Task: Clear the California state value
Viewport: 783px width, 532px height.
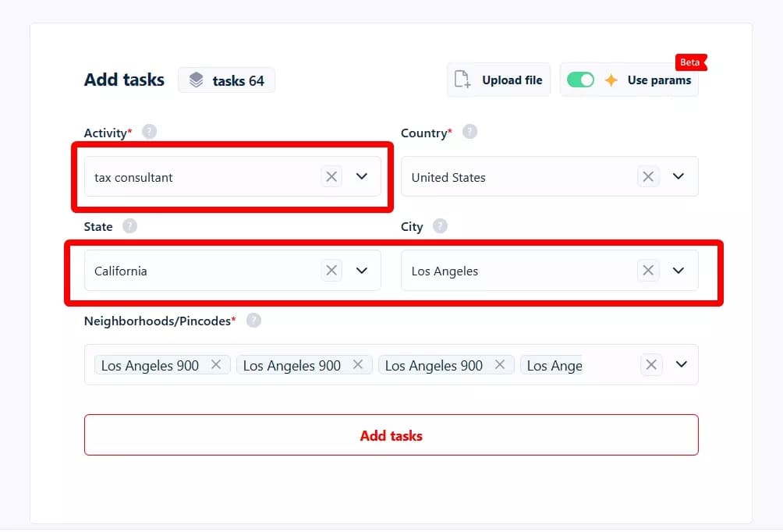Action: tap(331, 271)
